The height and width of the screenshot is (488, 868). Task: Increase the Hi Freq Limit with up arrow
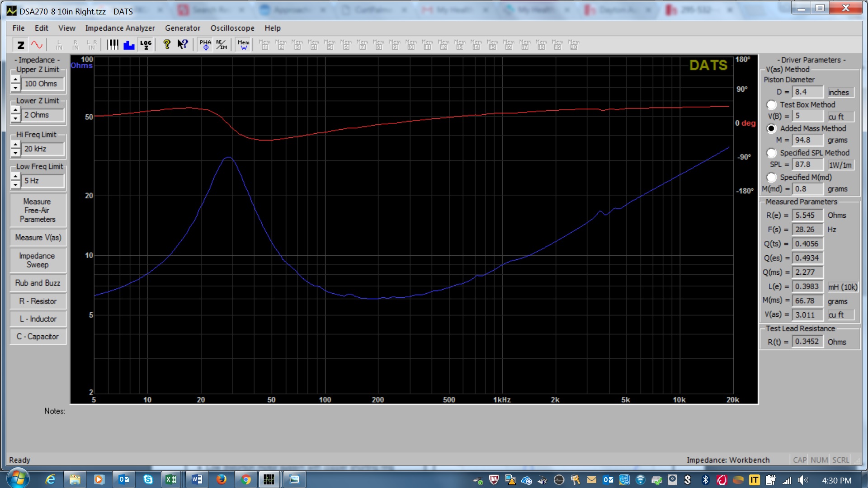[15, 145]
